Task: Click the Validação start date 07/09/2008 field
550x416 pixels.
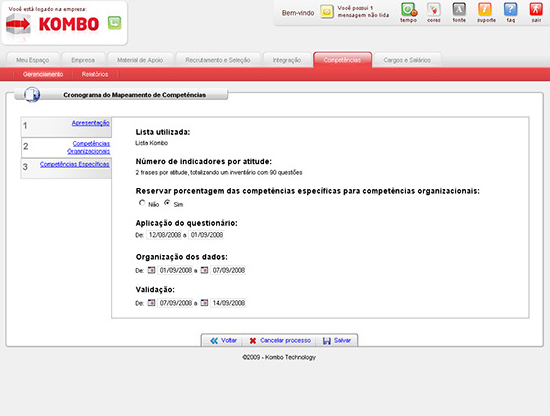Action: coord(175,303)
